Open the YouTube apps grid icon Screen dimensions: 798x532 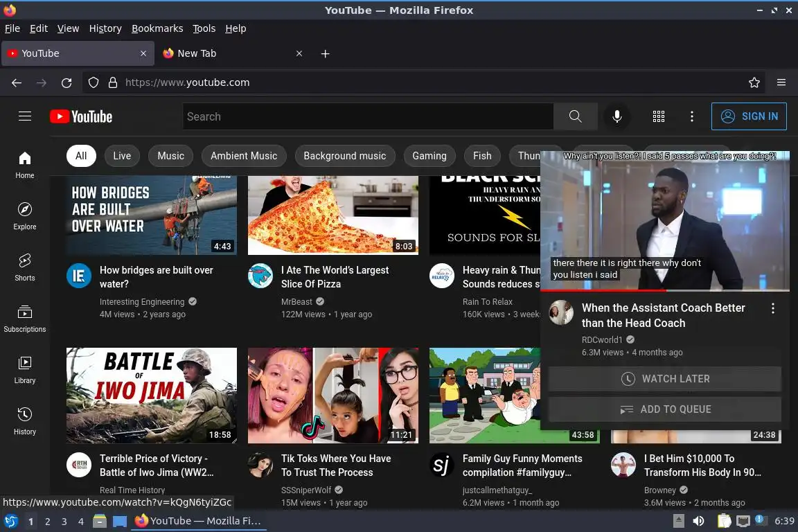point(659,116)
